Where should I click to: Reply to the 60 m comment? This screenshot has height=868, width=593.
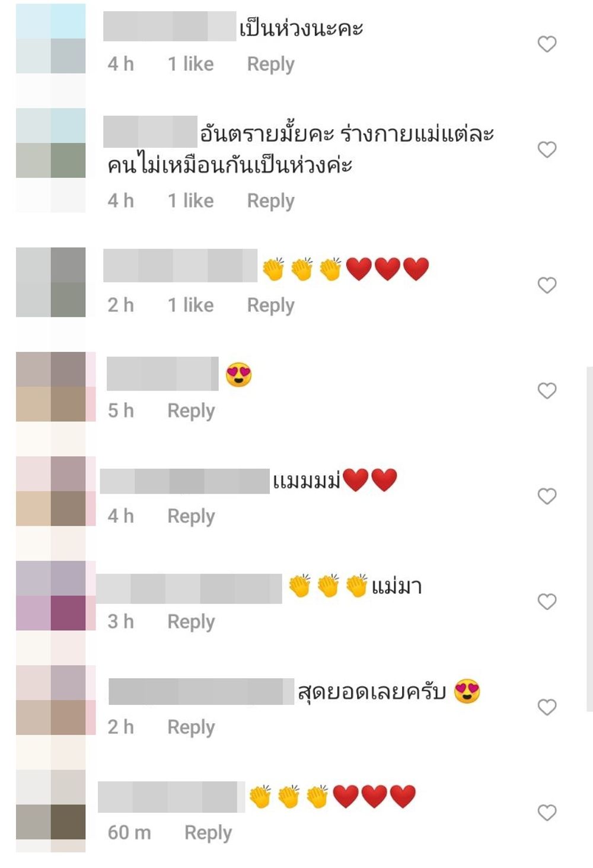pyautogui.click(x=208, y=833)
